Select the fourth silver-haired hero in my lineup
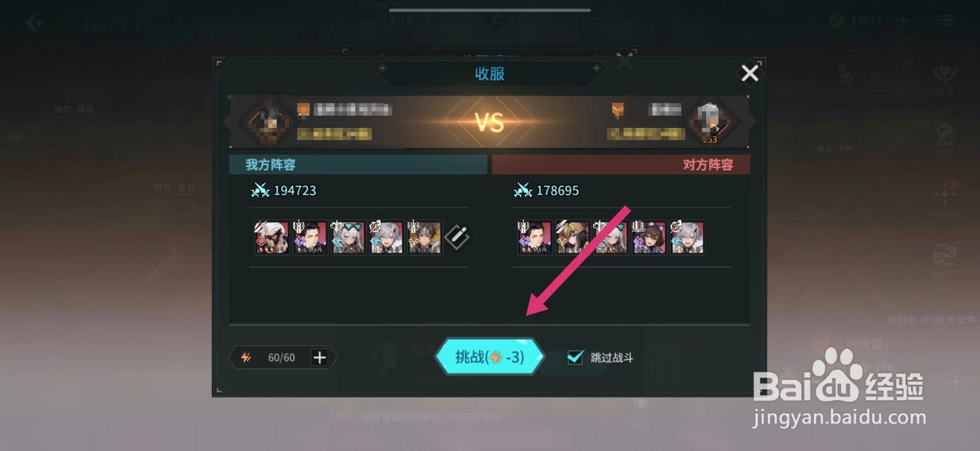Viewport: 980px width, 451px height. 386,237
